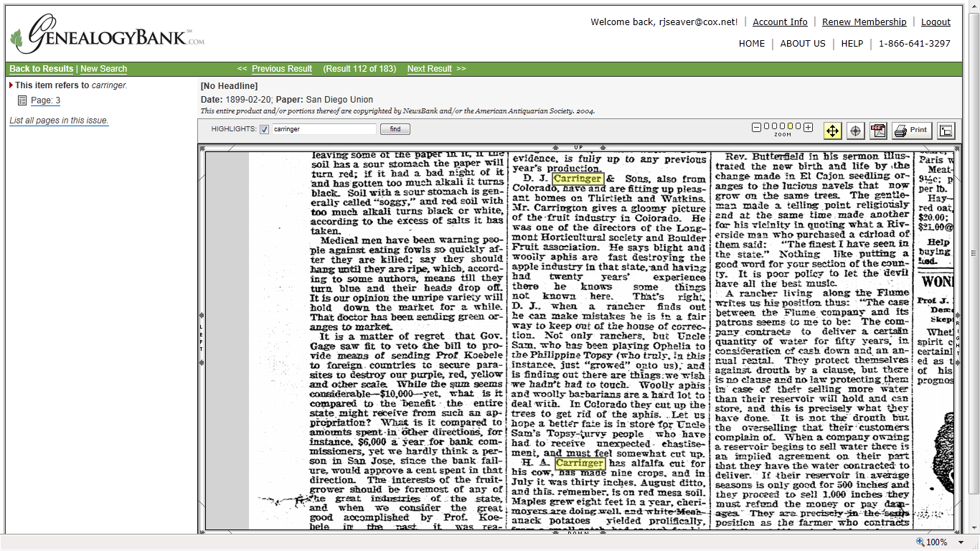Select the highest zoom level box
The height and width of the screenshot is (551, 980).
tap(797, 127)
